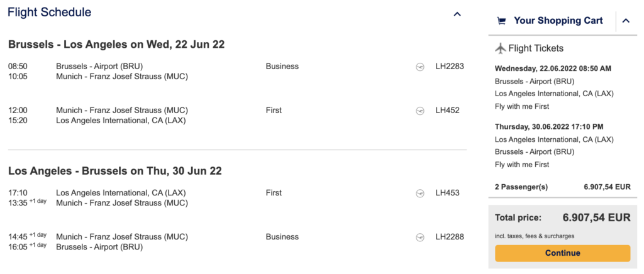Click Los Angeles - Brussels return heading
The image size is (644, 274).
click(x=114, y=171)
